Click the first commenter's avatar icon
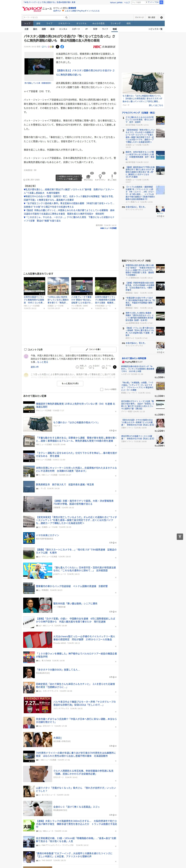 pos(26,356)
